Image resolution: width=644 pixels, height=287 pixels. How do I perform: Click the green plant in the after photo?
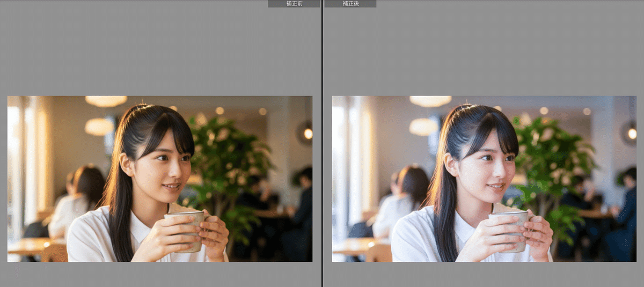pyautogui.click(x=553, y=156)
